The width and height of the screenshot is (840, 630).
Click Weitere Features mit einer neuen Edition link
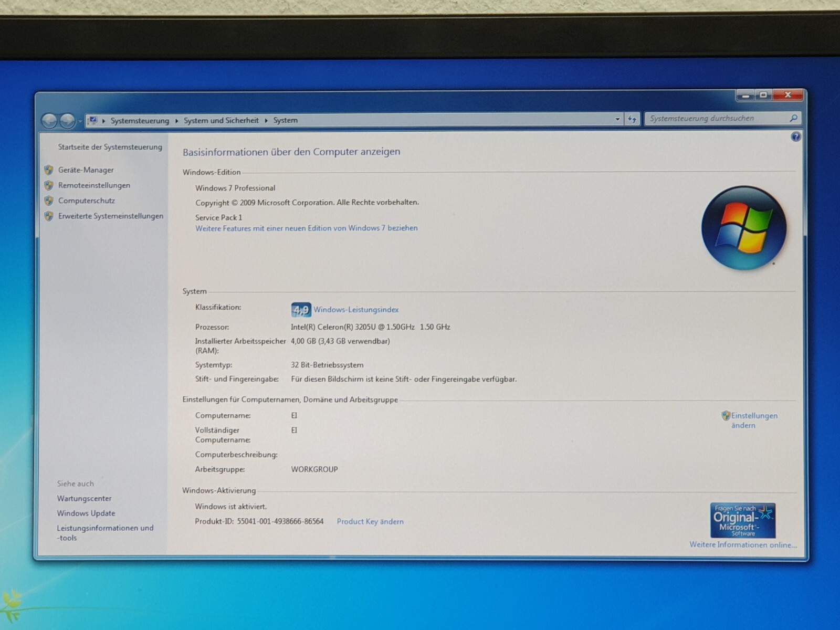pyautogui.click(x=307, y=228)
